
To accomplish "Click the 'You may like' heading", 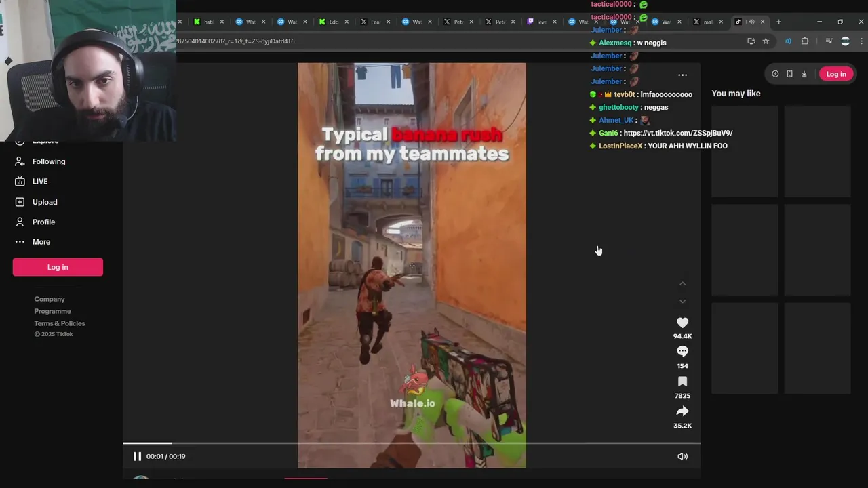I will coord(736,94).
